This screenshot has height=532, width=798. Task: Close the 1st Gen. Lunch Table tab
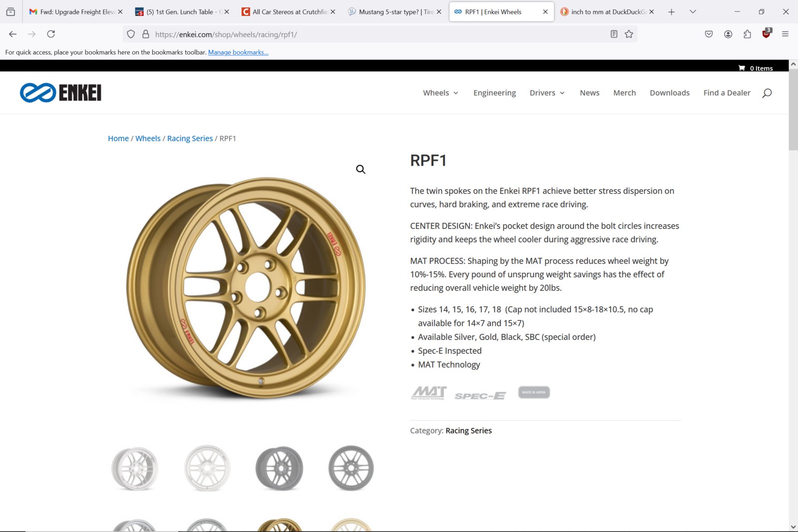pyautogui.click(x=227, y=11)
